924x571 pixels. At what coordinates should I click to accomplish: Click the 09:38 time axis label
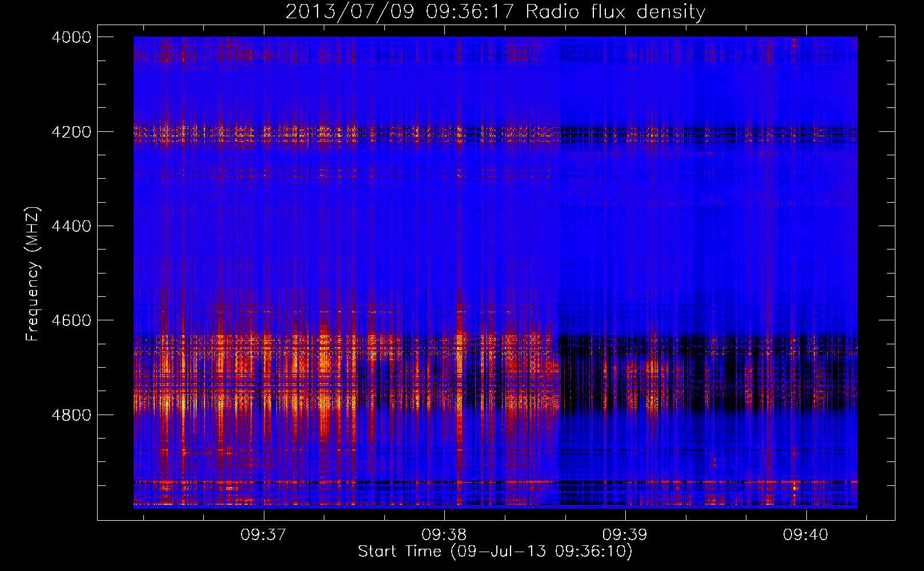444,535
